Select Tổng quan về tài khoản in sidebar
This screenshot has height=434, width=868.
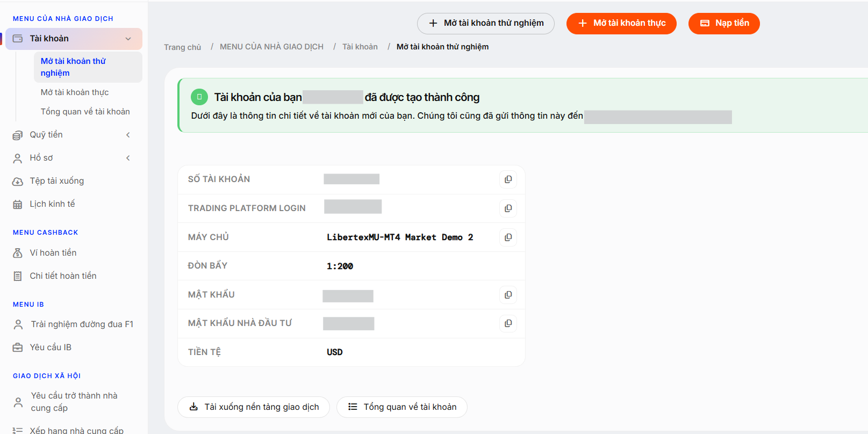click(85, 112)
